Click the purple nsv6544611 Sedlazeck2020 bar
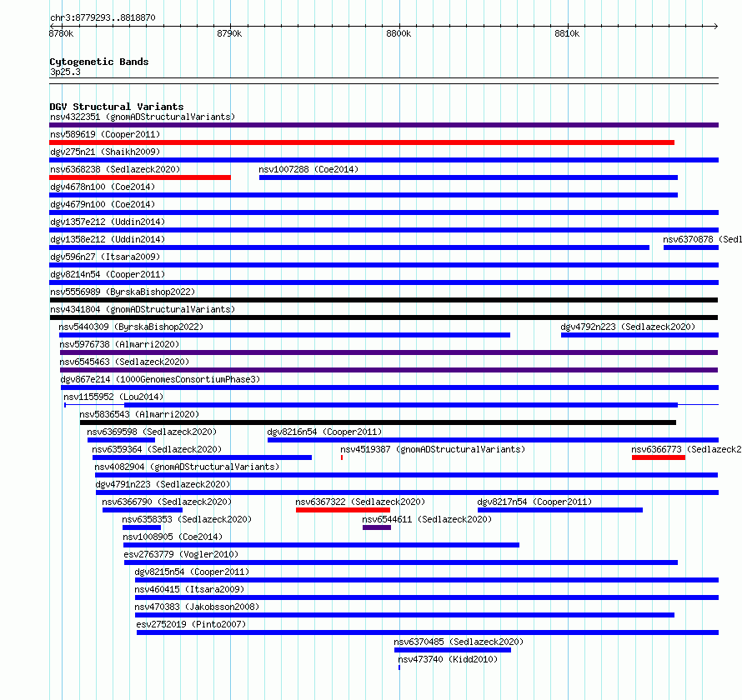 pyautogui.click(x=377, y=527)
